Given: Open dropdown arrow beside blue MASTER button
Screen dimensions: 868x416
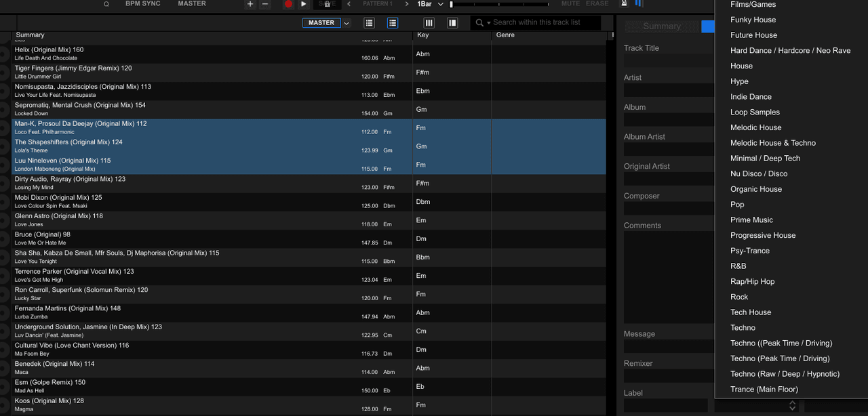Looking at the screenshot, I should 347,23.
